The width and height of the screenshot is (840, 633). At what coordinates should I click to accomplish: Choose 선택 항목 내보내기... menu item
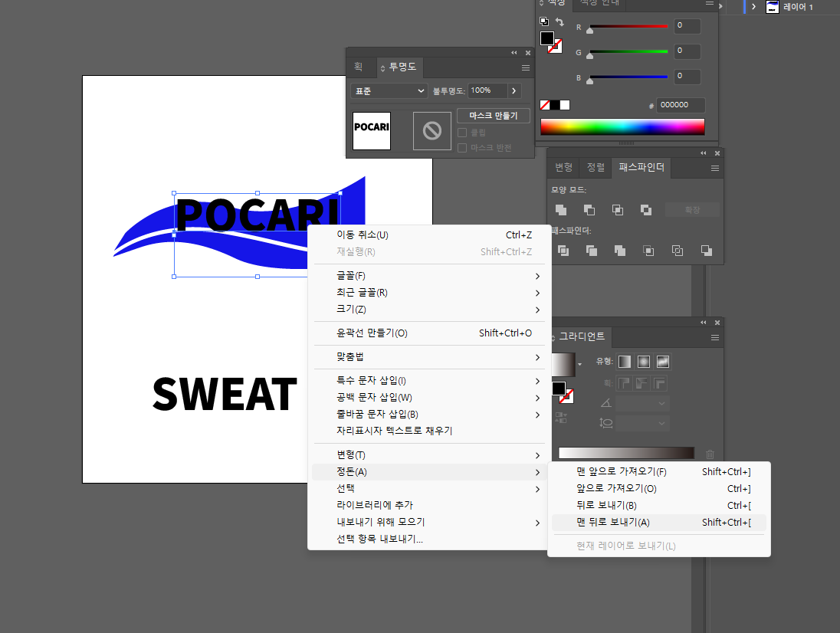pyautogui.click(x=428, y=539)
